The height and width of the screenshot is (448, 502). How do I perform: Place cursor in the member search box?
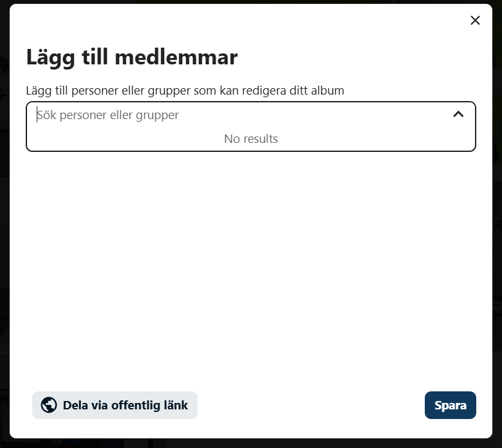(238, 115)
